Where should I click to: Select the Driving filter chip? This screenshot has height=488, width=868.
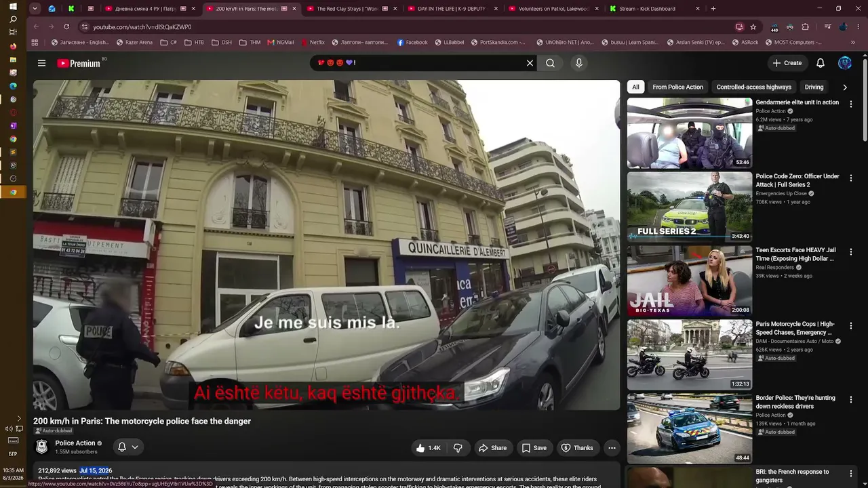(x=814, y=87)
